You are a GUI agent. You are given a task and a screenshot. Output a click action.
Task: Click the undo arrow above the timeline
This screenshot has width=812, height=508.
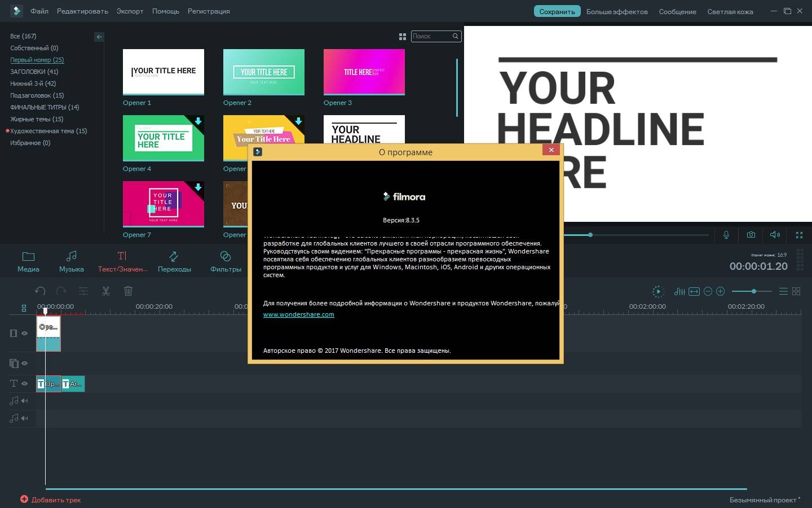(40, 291)
